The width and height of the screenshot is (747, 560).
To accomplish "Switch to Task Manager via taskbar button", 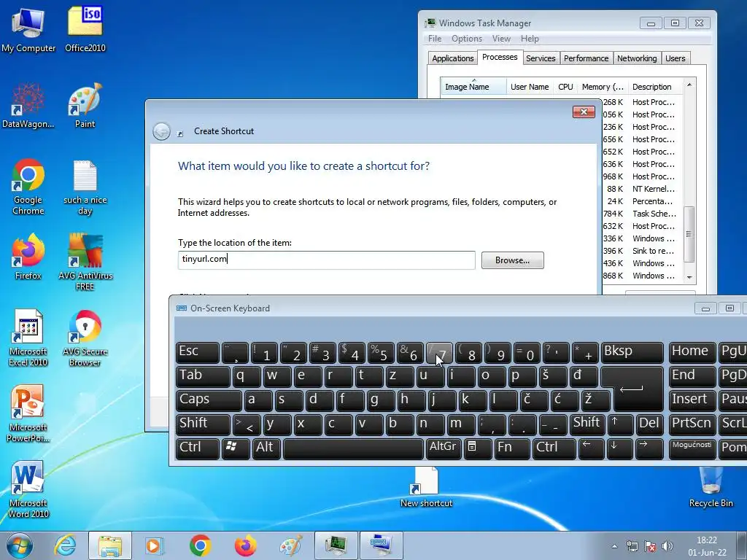I will (x=336, y=545).
